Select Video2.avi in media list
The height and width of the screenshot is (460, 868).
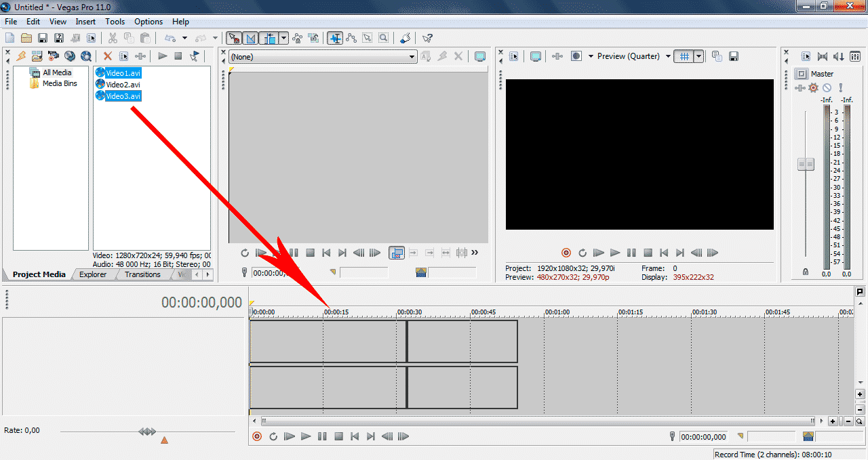click(x=123, y=85)
